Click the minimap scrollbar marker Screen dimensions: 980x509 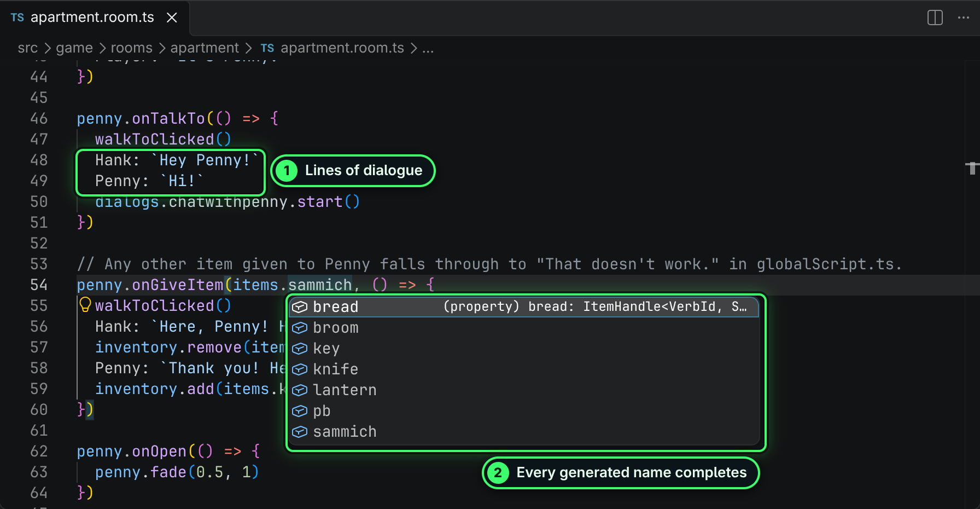tap(972, 168)
